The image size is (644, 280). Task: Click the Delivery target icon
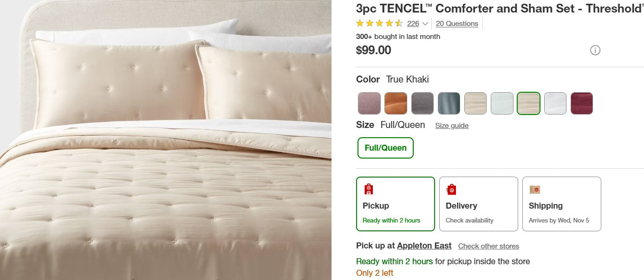click(451, 189)
